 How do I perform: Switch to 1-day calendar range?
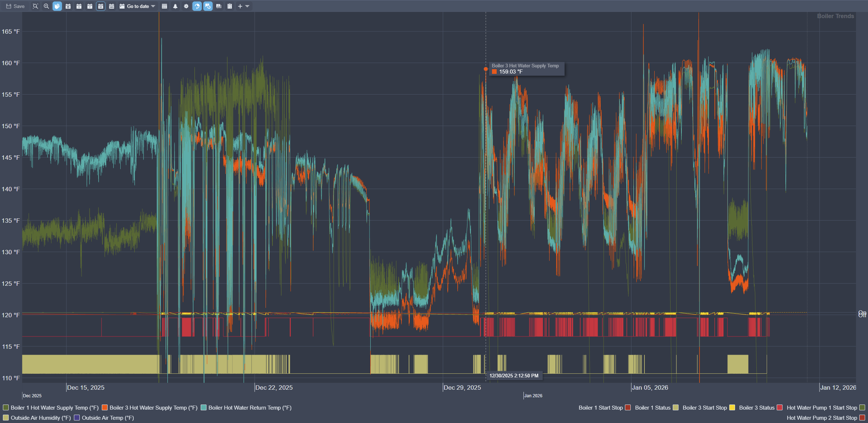(x=79, y=6)
